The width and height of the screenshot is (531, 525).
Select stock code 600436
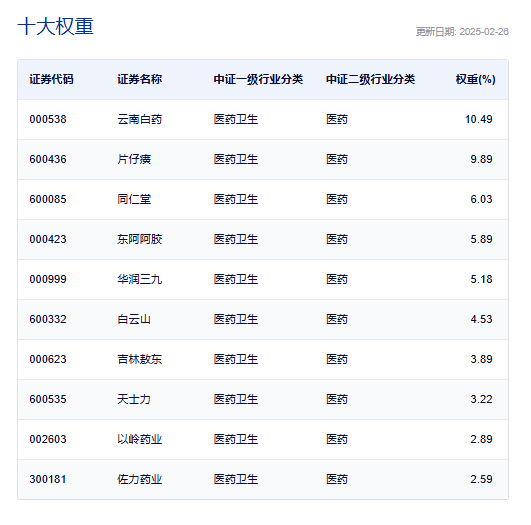[x=48, y=160]
